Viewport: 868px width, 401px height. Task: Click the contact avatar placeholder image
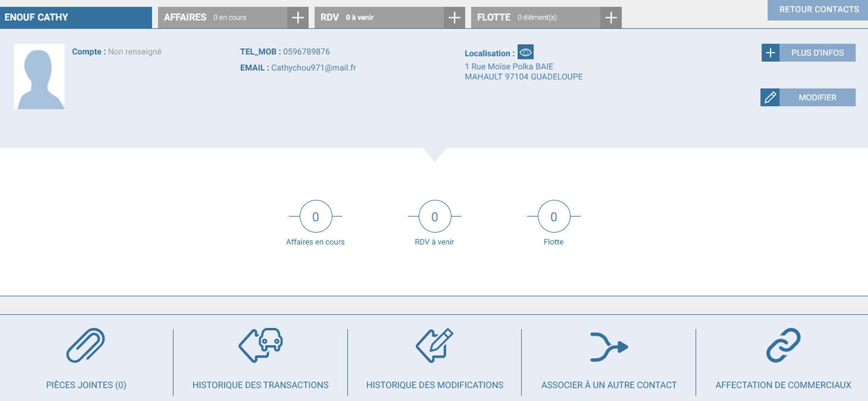[39, 76]
